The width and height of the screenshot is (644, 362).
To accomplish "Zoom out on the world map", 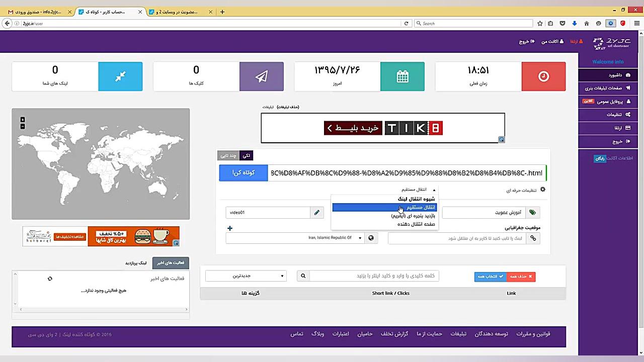I will click(x=23, y=126).
